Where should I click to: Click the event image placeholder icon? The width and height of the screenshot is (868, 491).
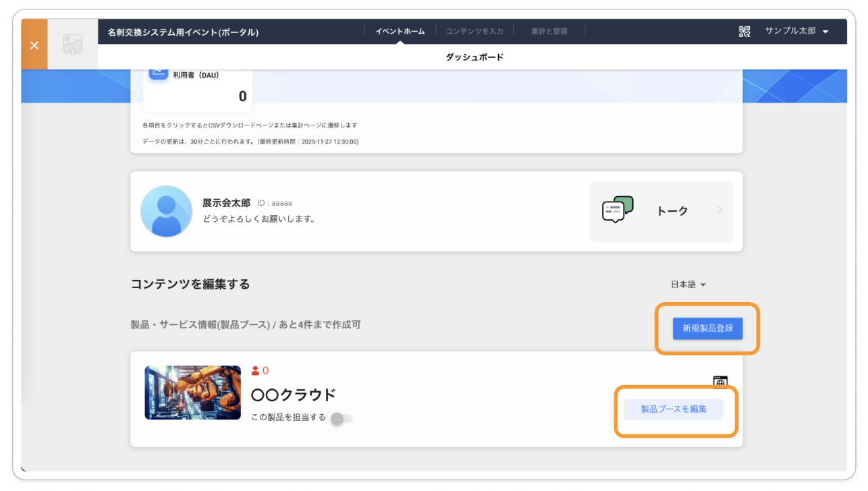(73, 45)
